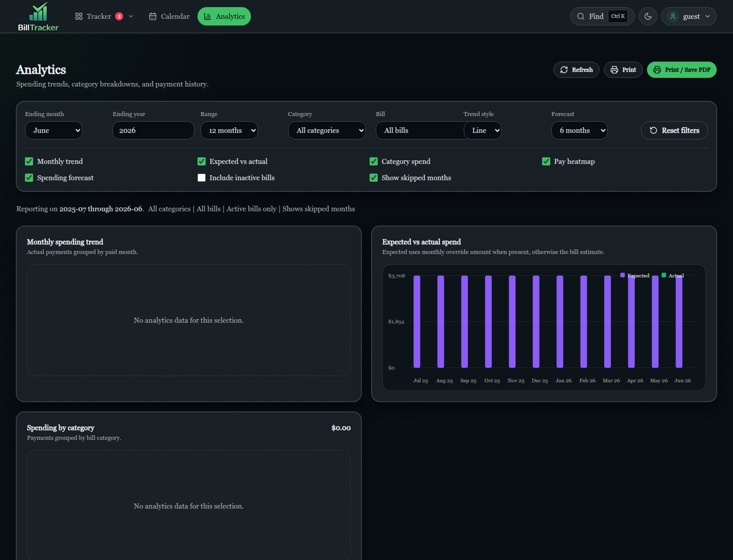Viewport: 733px width, 560px height.
Task: Uncheck the Category spend checkbox
Action: click(374, 161)
